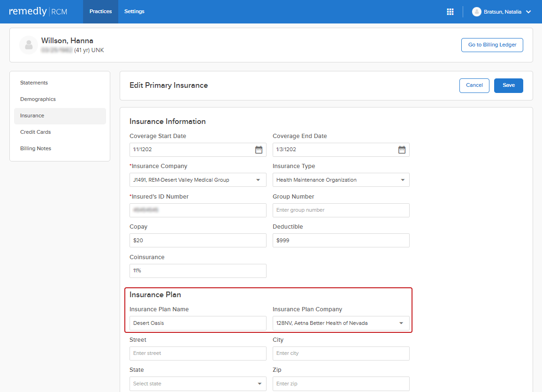Image resolution: width=542 pixels, height=392 pixels.
Task: Switch to the Practices tab
Action: coord(100,11)
